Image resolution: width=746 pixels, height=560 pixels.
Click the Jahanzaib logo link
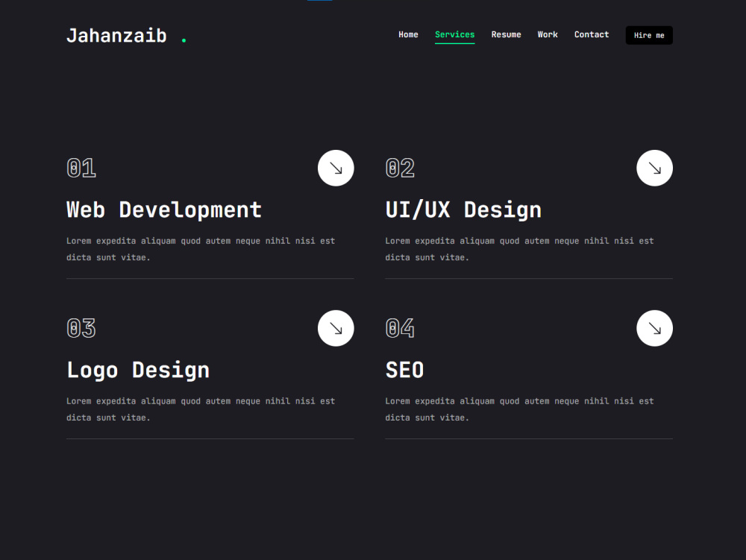127,36
